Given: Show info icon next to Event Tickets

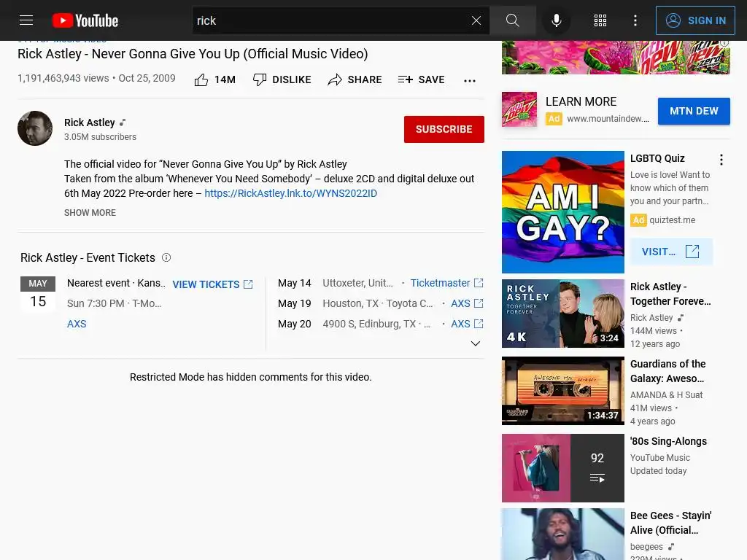Looking at the screenshot, I should tap(166, 257).
